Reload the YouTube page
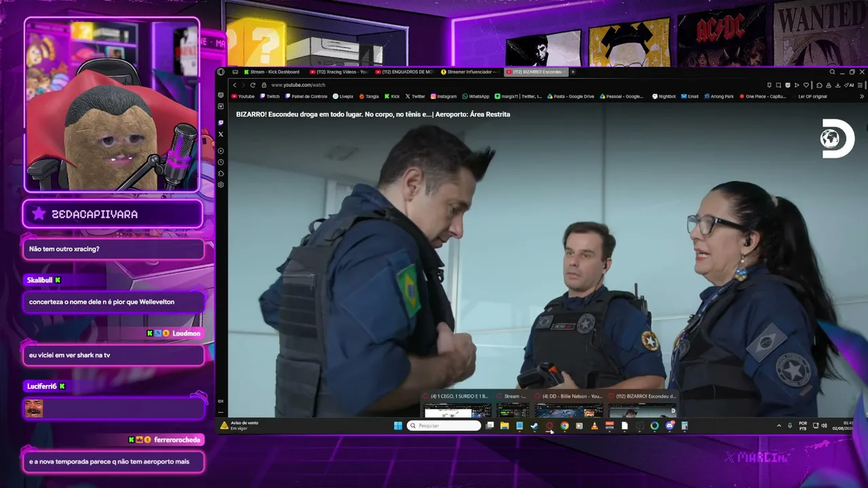This screenshot has height=488, width=868. click(x=253, y=85)
